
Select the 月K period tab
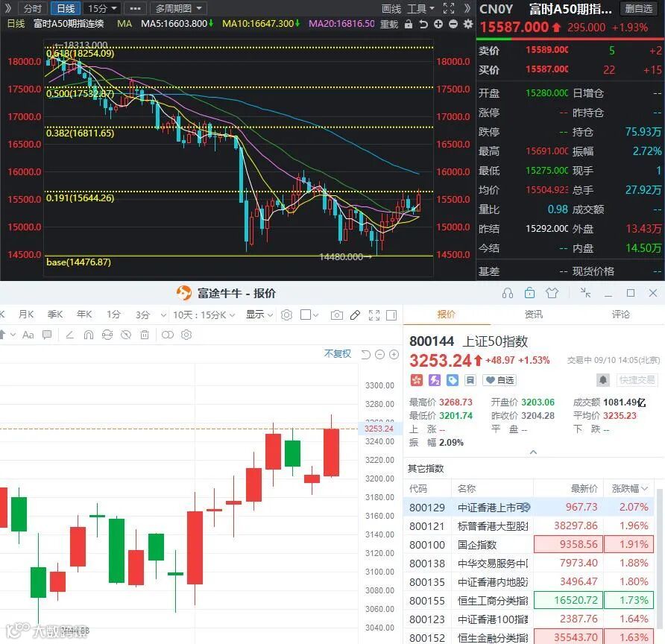coord(26,315)
